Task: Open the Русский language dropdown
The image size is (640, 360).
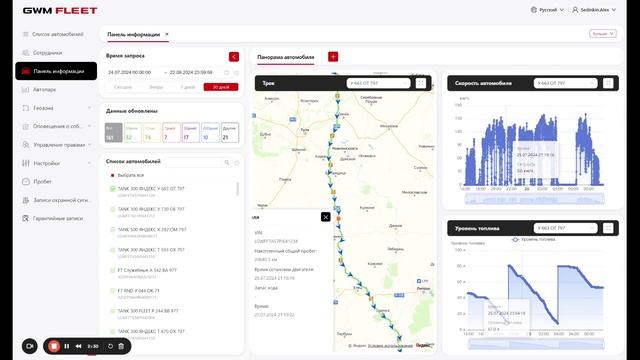Action: (x=547, y=10)
